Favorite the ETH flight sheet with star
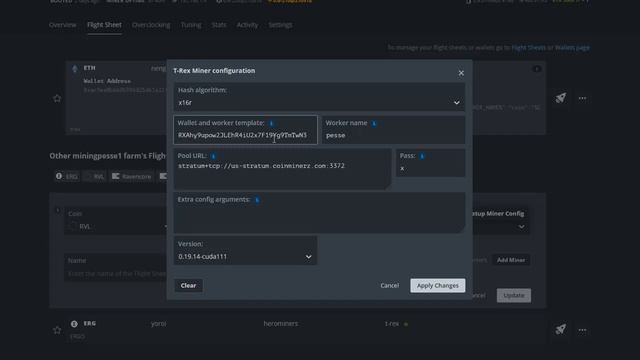 click(57, 98)
